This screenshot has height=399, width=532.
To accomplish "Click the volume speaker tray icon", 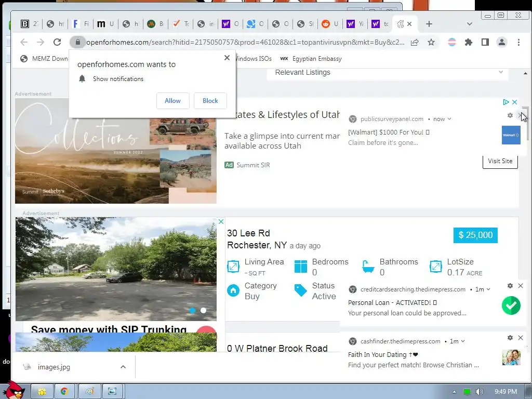I will (x=479, y=392).
